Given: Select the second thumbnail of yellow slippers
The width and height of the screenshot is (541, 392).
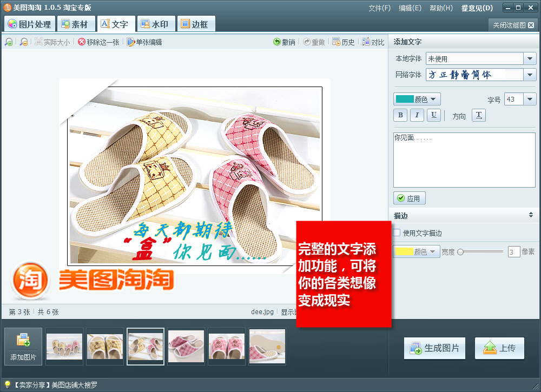Looking at the screenshot, I should coord(105,347).
